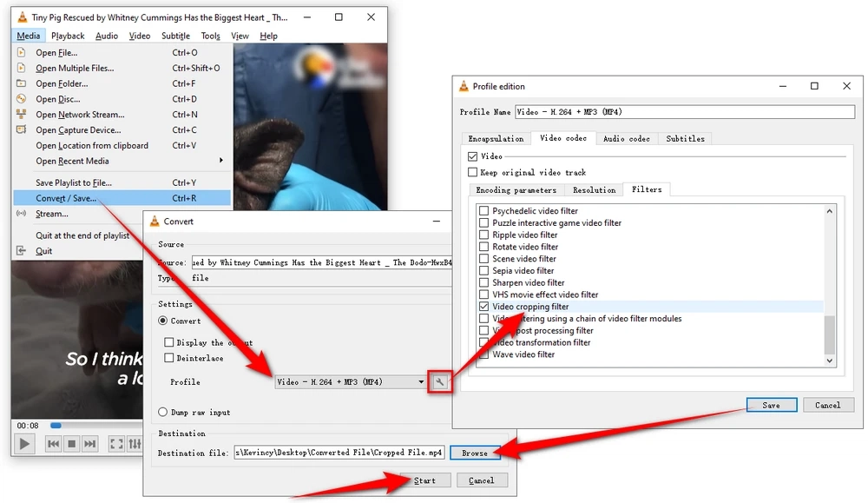Stop playback with the stop button
868x503 pixels.
click(71, 444)
